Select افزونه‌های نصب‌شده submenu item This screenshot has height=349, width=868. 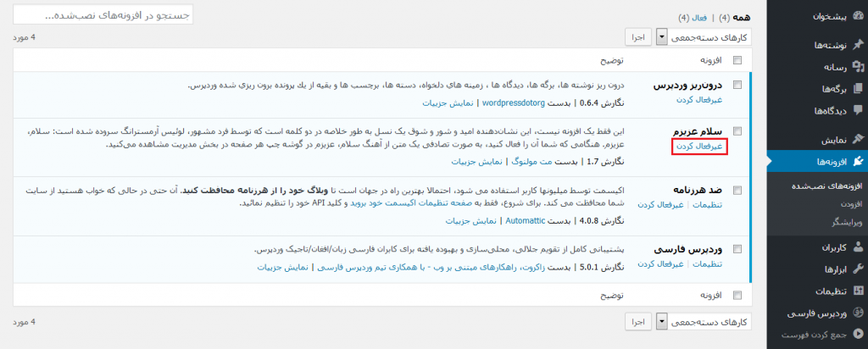pos(826,186)
